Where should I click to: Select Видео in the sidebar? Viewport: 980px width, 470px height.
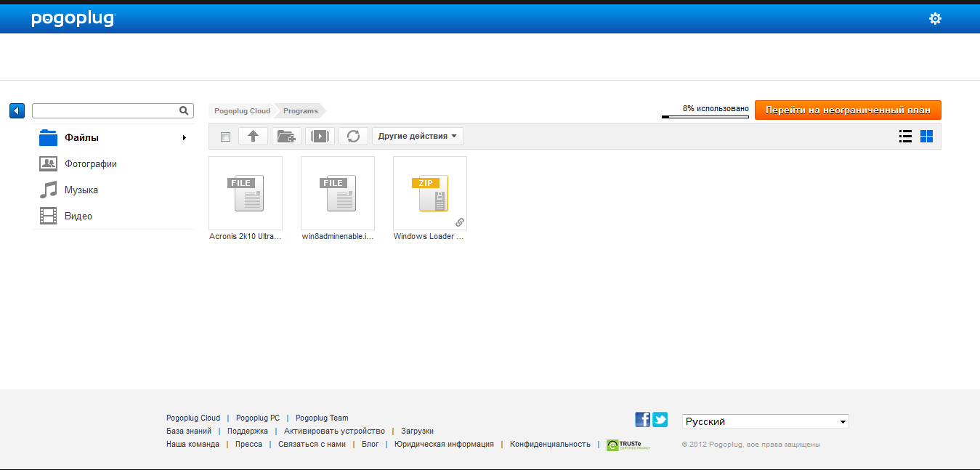78,216
